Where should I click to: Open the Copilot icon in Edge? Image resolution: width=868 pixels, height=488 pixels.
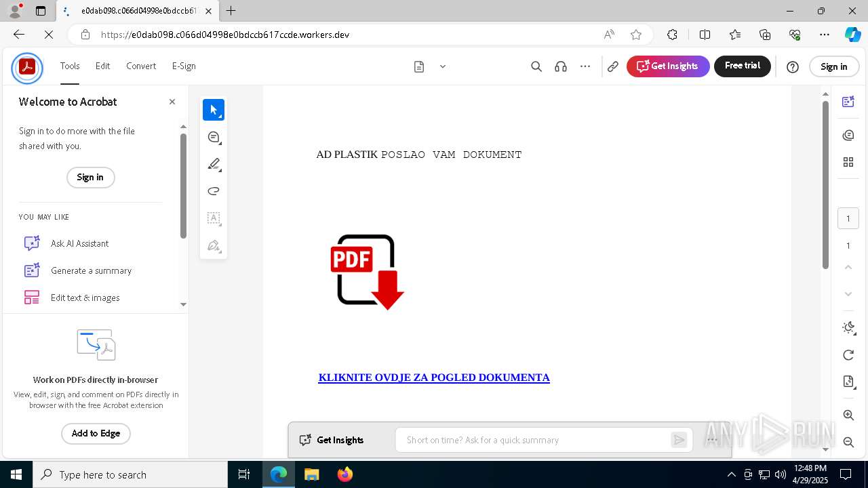pos(852,35)
